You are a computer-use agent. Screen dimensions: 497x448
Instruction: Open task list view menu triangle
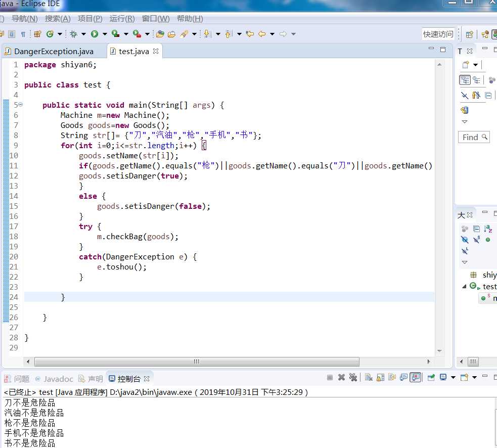(x=465, y=122)
